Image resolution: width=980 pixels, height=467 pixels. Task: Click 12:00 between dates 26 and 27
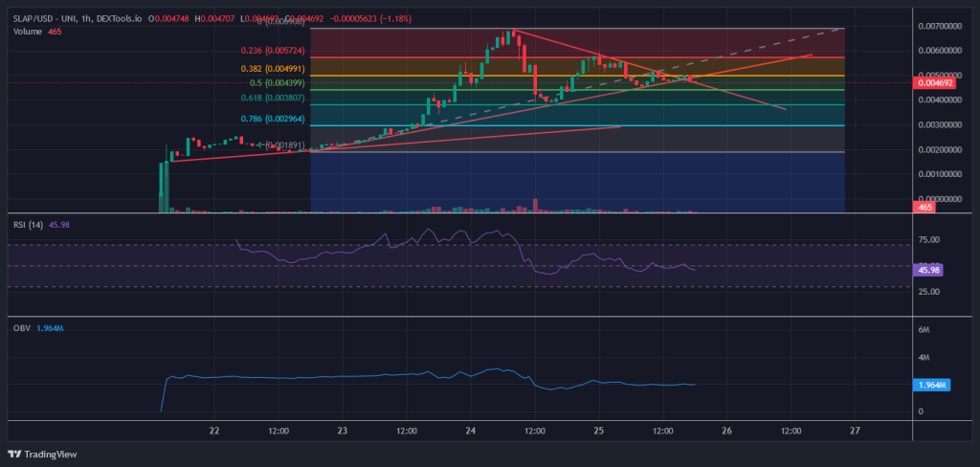click(x=791, y=431)
